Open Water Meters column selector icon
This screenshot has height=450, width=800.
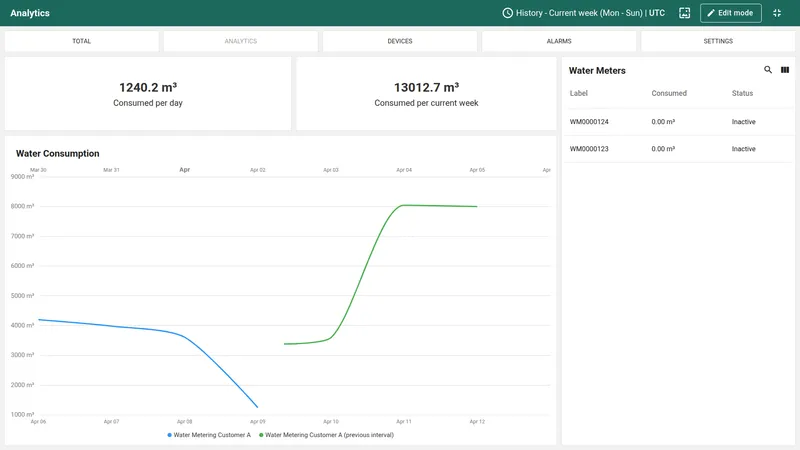click(785, 70)
